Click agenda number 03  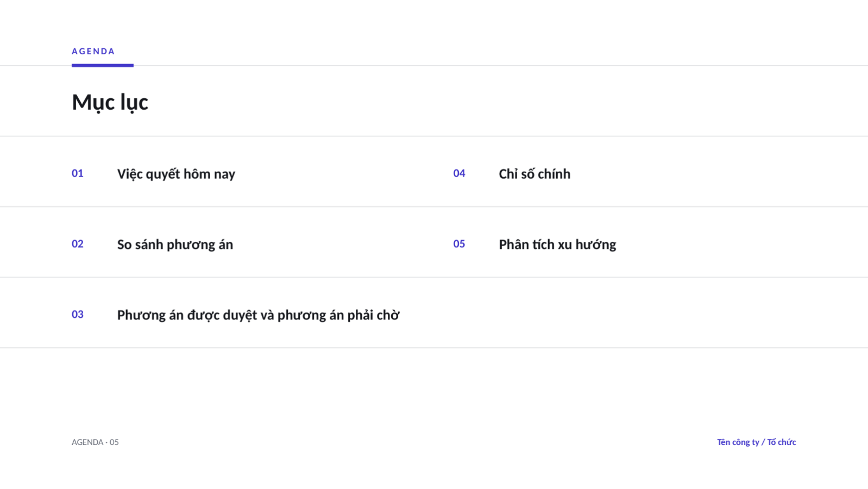click(x=78, y=315)
